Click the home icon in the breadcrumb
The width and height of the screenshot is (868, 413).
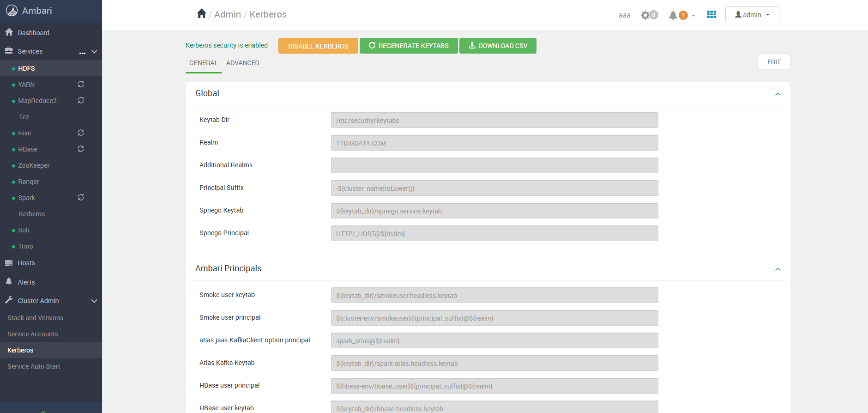(x=201, y=14)
